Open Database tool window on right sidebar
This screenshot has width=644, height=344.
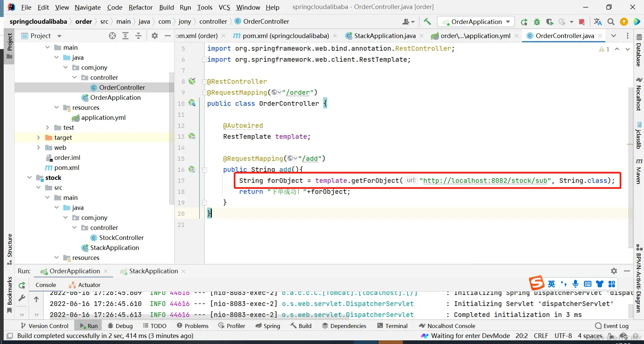(639, 50)
